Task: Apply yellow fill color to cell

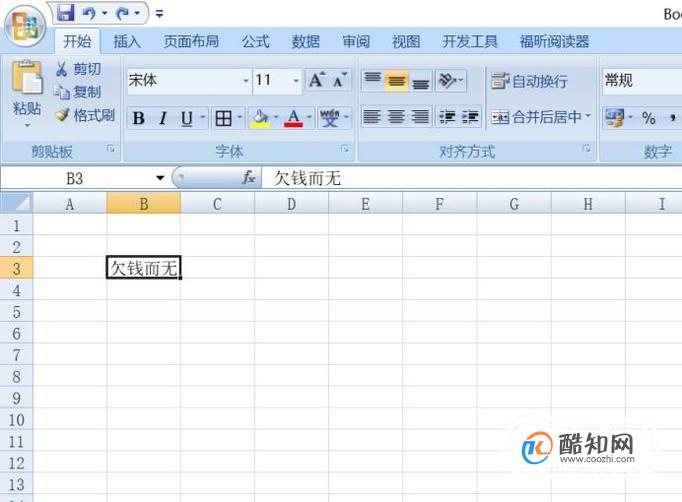Action: (260, 118)
